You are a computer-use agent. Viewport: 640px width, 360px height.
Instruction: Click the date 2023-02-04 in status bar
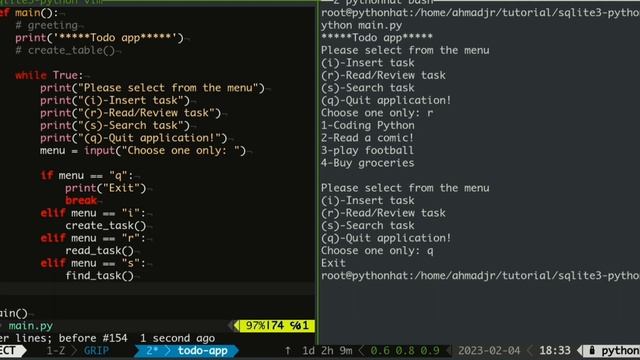(489, 351)
